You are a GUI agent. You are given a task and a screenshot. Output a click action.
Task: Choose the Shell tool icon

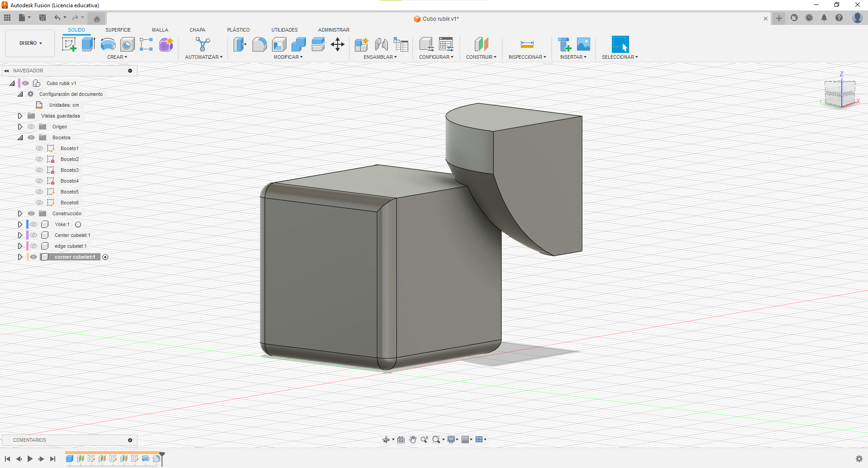click(279, 44)
